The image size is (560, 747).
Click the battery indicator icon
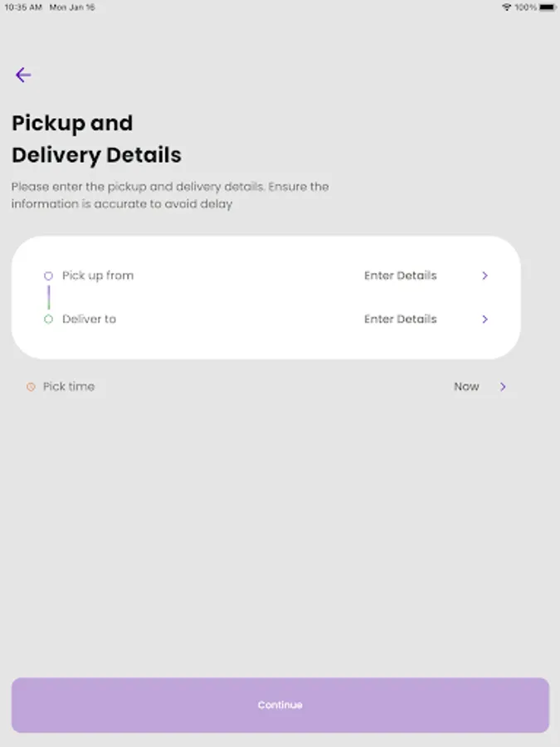click(x=548, y=7)
